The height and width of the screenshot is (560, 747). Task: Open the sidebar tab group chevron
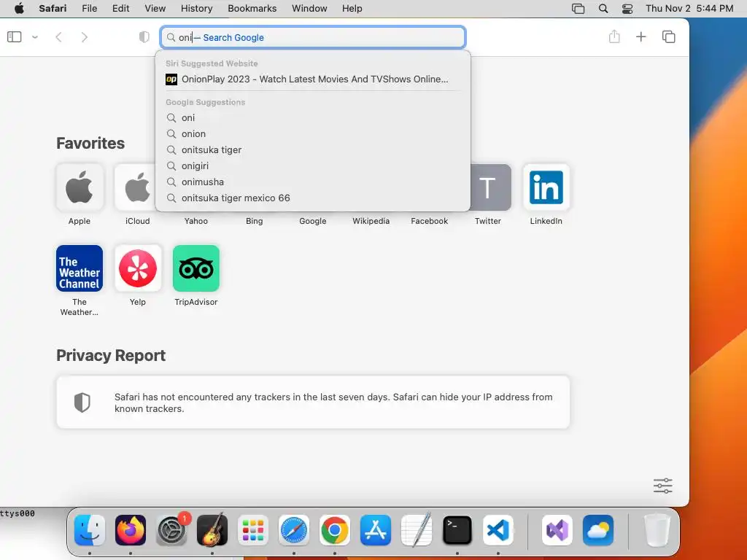35,37
